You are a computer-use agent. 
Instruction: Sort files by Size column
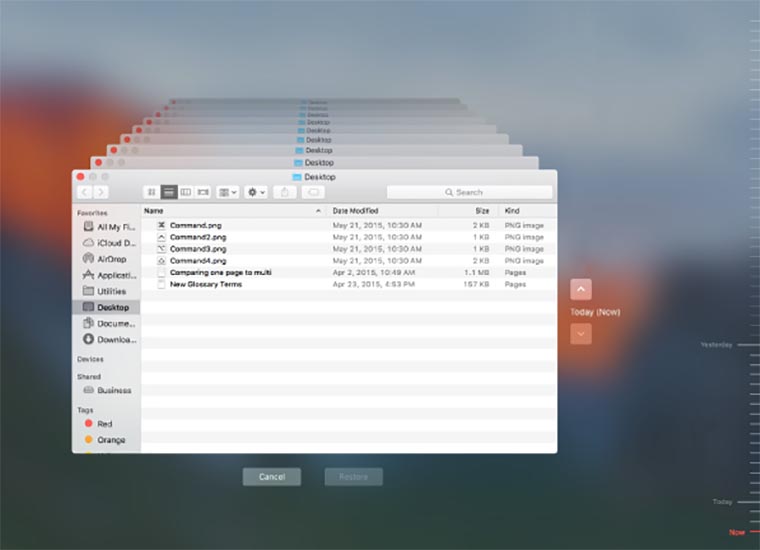pos(468,211)
